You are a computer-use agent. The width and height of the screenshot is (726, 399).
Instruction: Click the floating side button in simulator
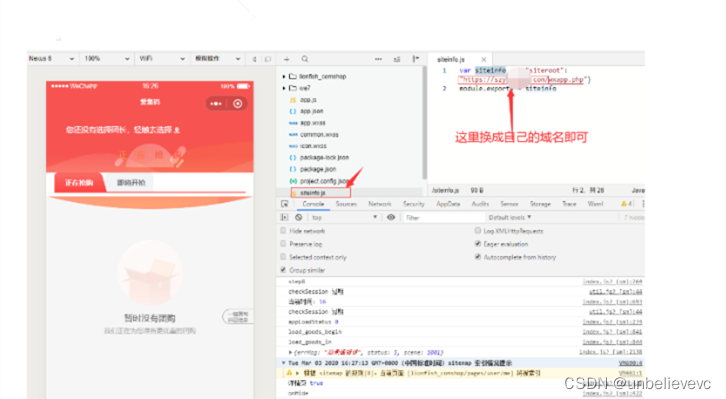238,317
